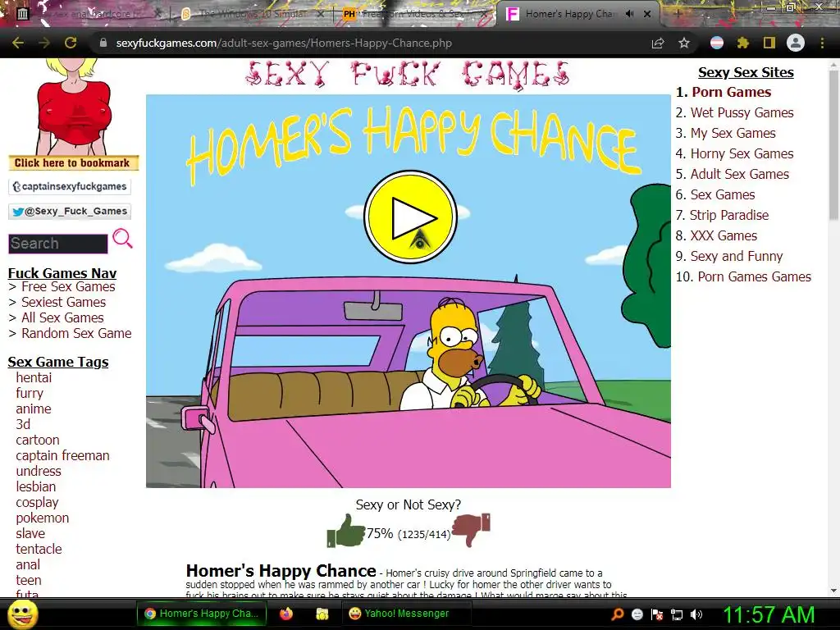Open the '9. Sexy and Funny' link
This screenshot has height=630, width=840.
(x=737, y=256)
